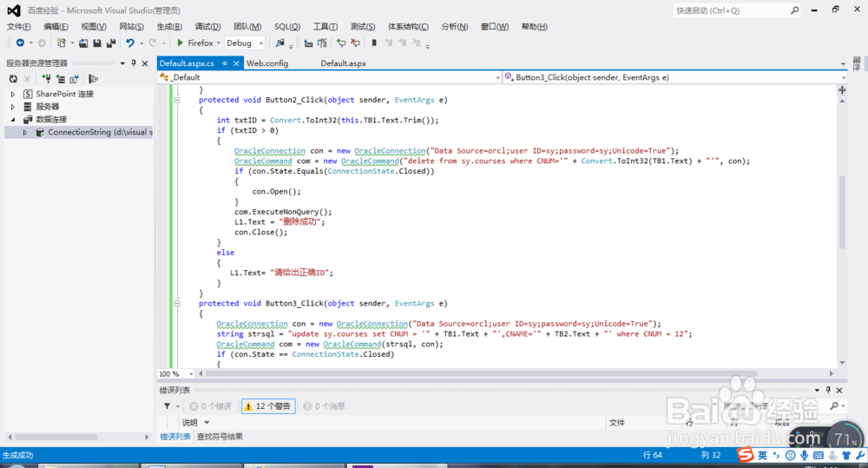Click the Save All toolbar icon
The width and height of the screenshot is (868, 468).
(111, 43)
